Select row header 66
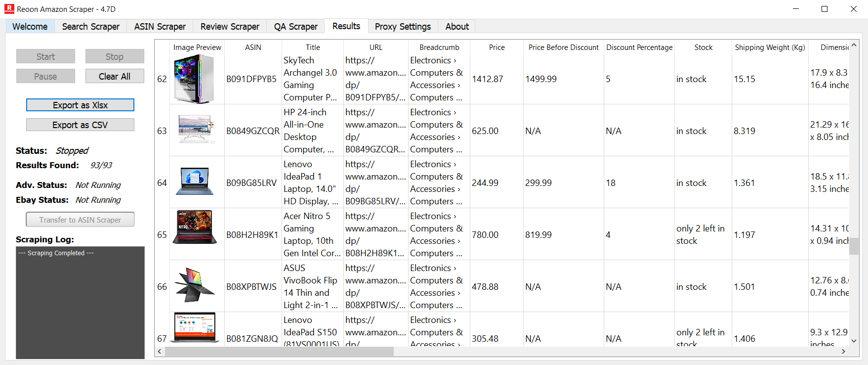The width and height of the screenshot is (868, 365). [x=162, y=287]
